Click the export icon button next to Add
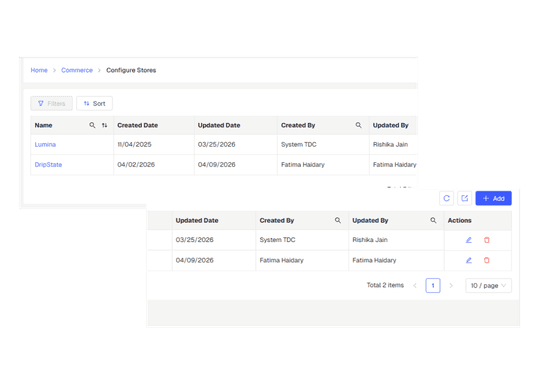This screenshot has height=384, width=540. pos(465,198)
